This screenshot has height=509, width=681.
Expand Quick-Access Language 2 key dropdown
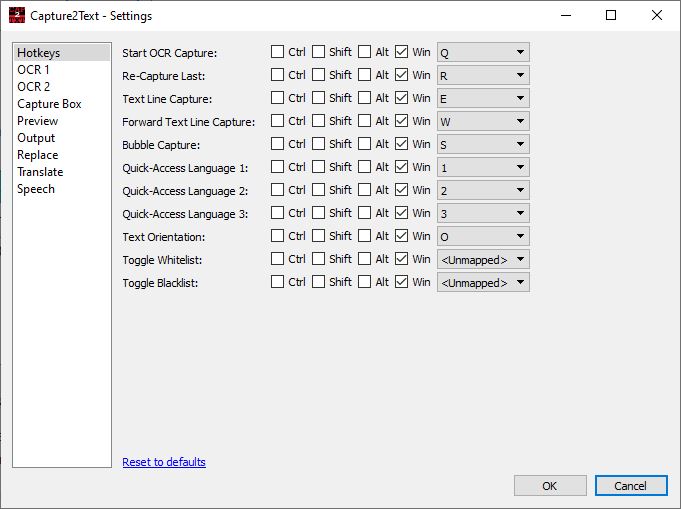click(483, 190)
